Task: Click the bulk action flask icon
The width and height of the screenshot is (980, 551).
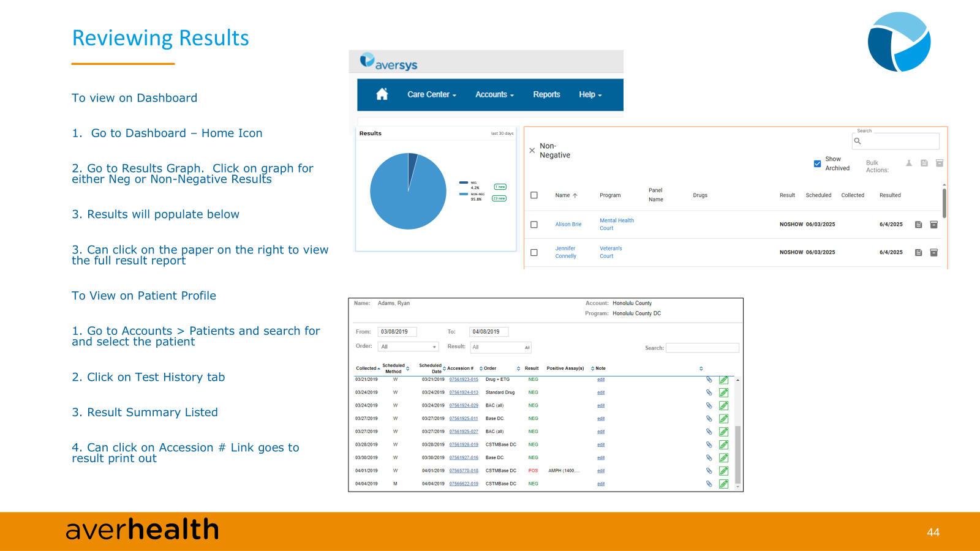Action: coord(909,163)
